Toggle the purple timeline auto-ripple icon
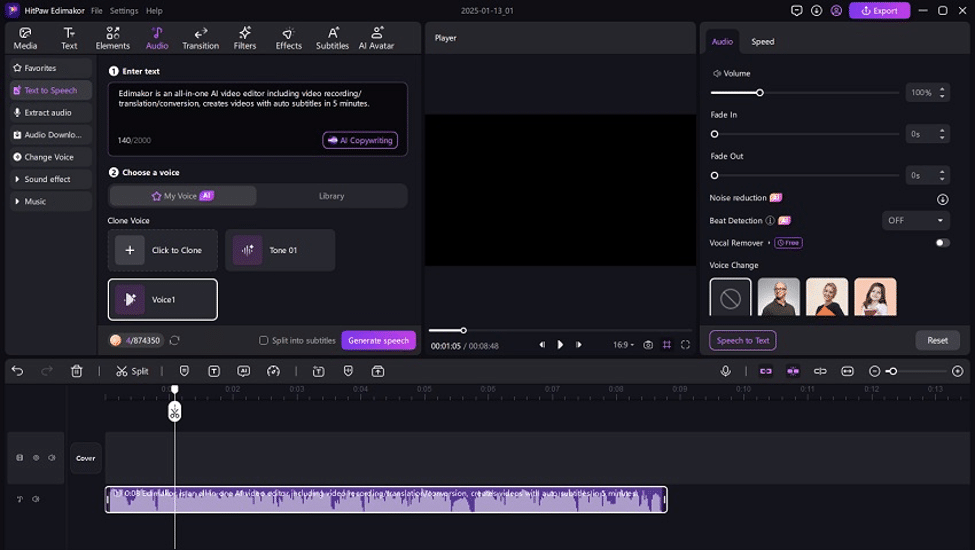This screenshot has width=977, height=550. point(793,371)
